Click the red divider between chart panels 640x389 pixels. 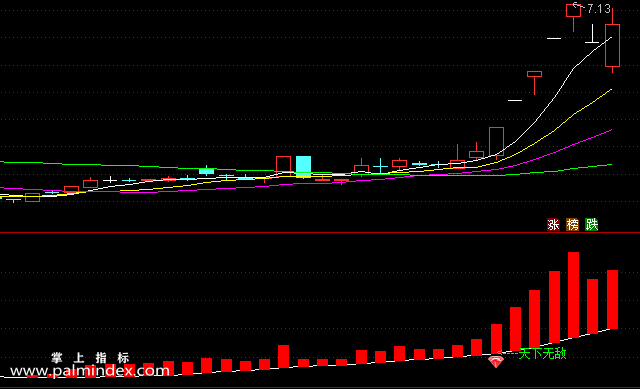[320, 232]
